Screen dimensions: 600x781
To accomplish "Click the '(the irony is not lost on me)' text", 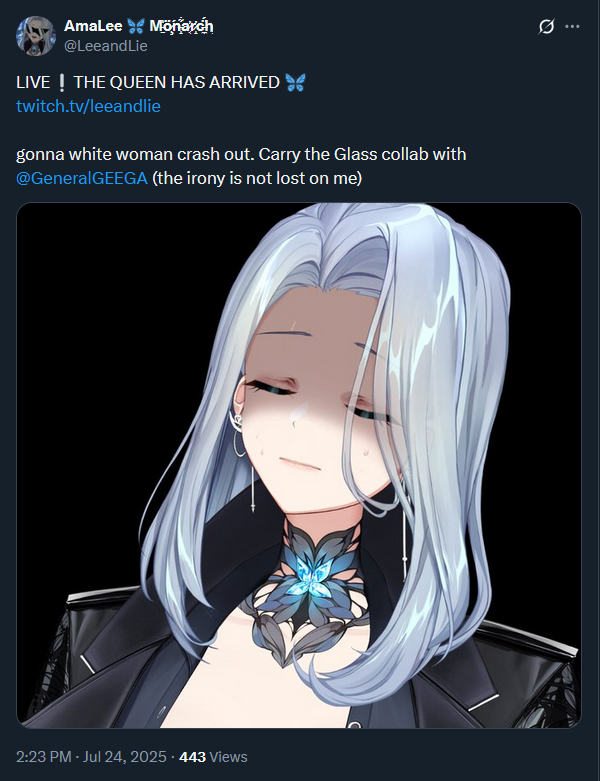I will 257,178.
